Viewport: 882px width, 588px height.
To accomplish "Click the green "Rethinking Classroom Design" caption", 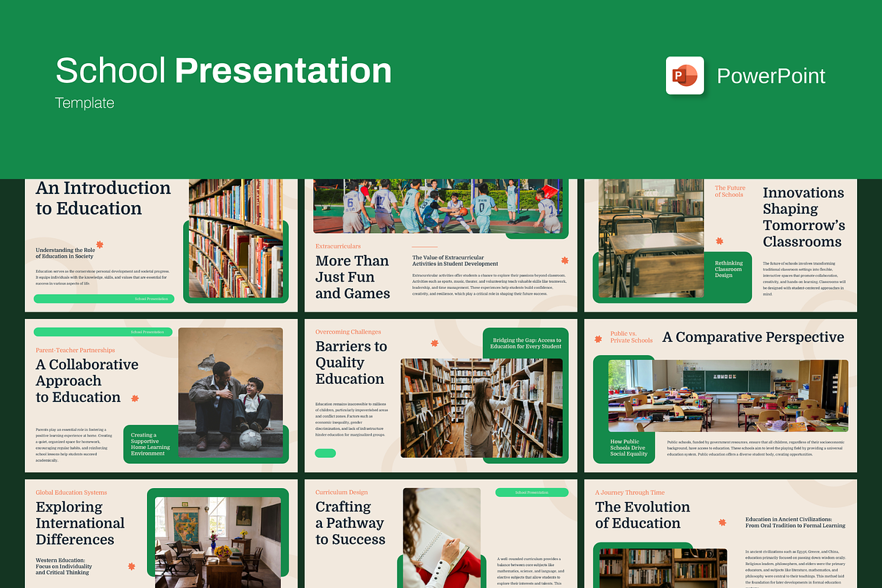I will [729, 269].
